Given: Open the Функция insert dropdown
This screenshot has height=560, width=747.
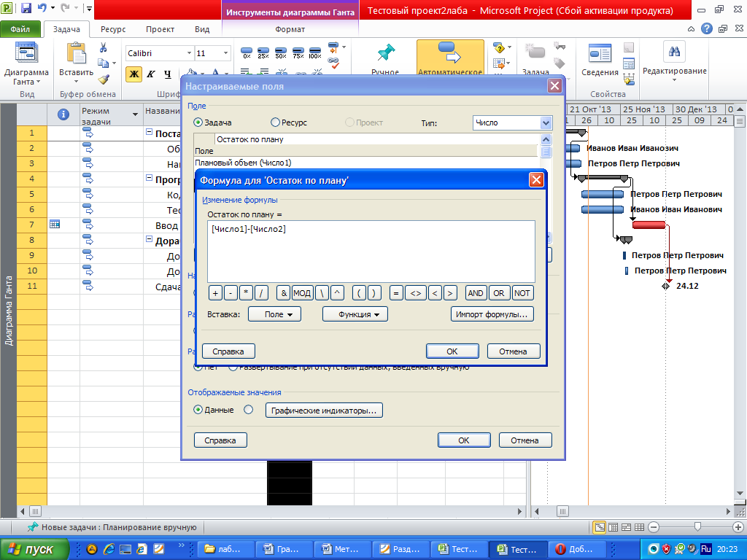Looking at the screenshot, I should pyautogui.click(x=355, y=314).
